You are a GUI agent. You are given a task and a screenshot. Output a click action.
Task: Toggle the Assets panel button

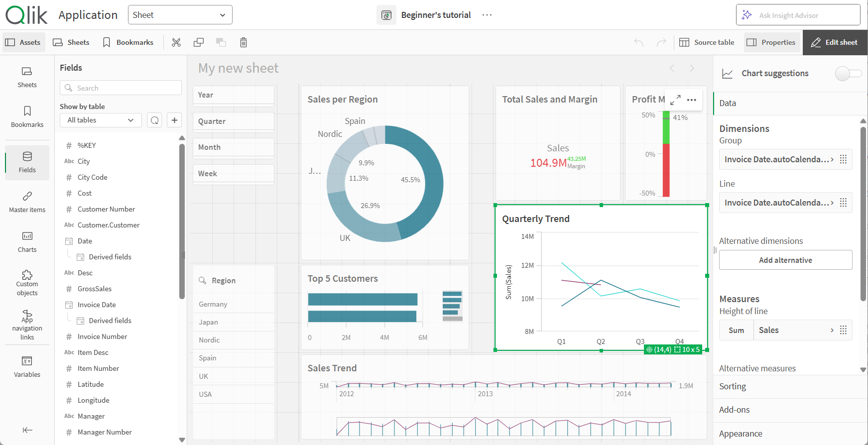[x=23, y=42]
